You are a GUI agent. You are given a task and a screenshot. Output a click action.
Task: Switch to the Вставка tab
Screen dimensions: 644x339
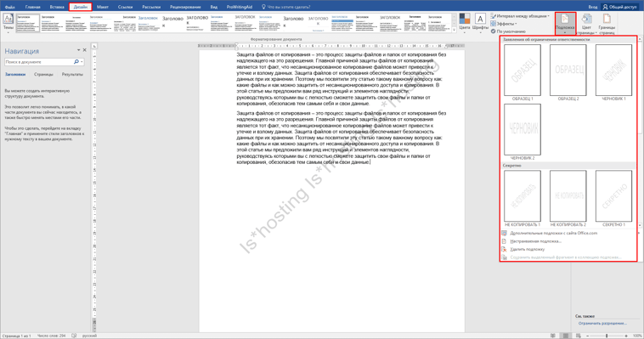click(x=57, y=7)
